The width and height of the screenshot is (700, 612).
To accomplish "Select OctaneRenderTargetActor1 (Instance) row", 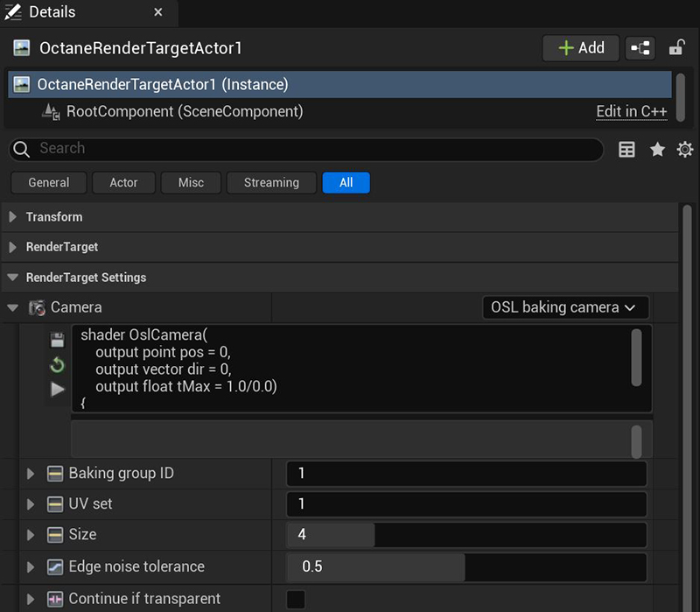I will [339, 84].
